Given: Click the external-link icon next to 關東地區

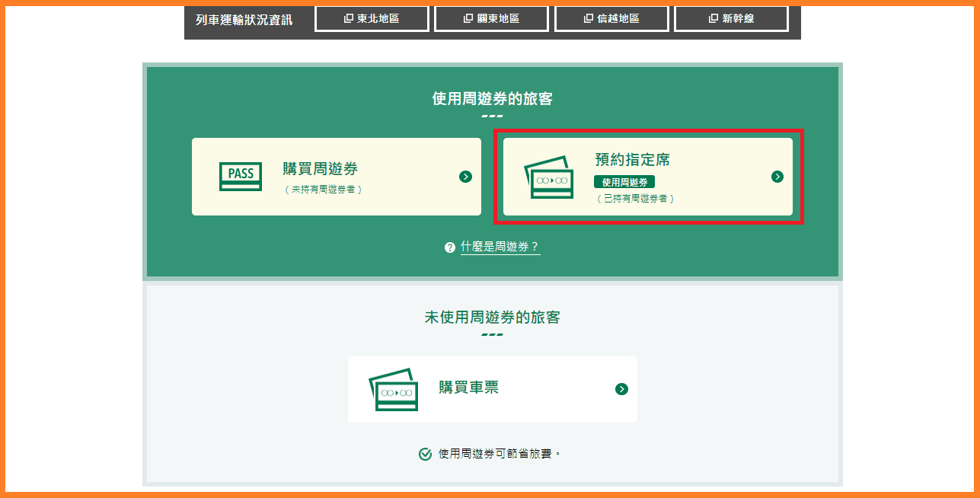Looking at the screenshot, I should pos(468,18).
